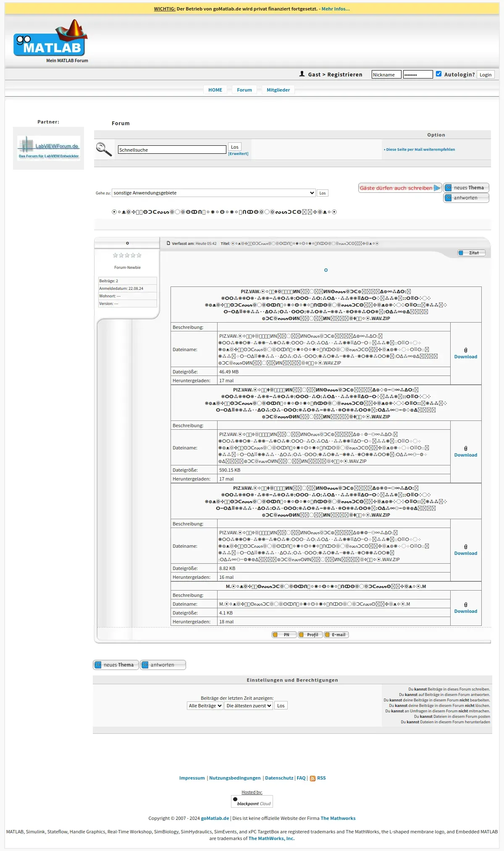The image size is (504, 851).
Task: Open the Impressum link
Action: tap(192, 778)
